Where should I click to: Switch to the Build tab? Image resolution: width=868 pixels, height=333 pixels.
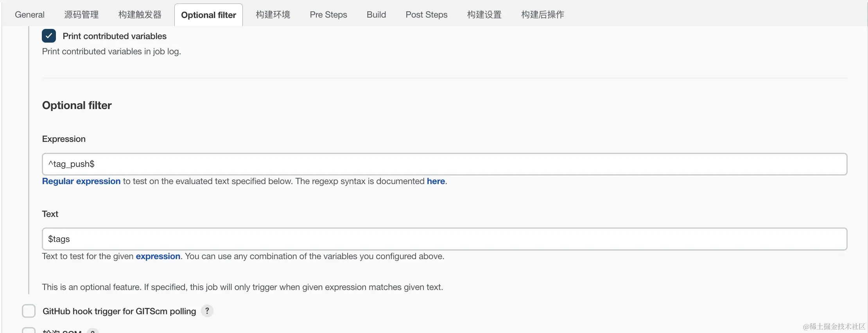pos(376,15)
